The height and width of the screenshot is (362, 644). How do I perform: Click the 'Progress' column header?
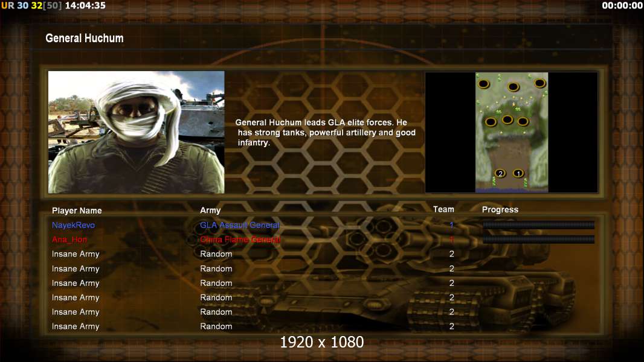pyautogui.click(x=500, y=209)
